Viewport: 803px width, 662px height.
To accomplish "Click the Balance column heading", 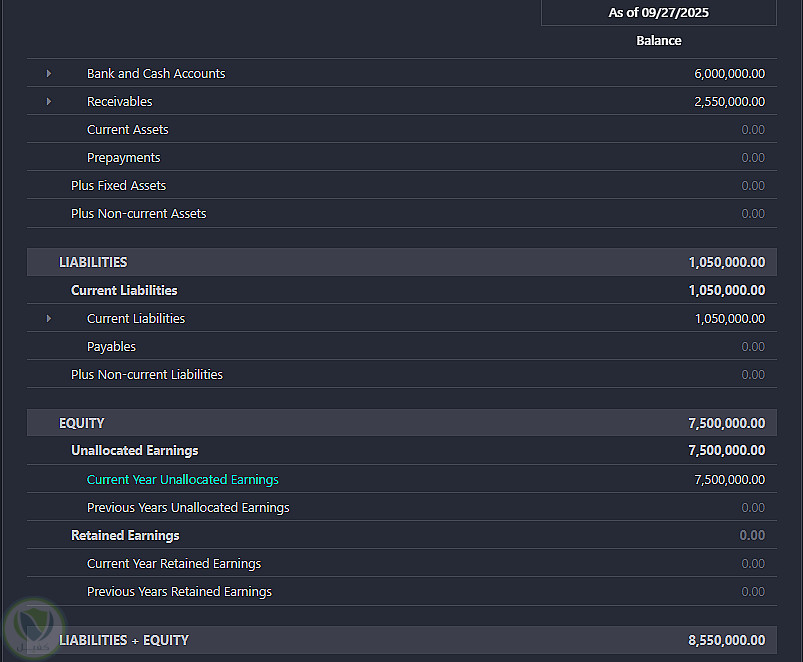I will pyautogui.click(x=658, y=41).
